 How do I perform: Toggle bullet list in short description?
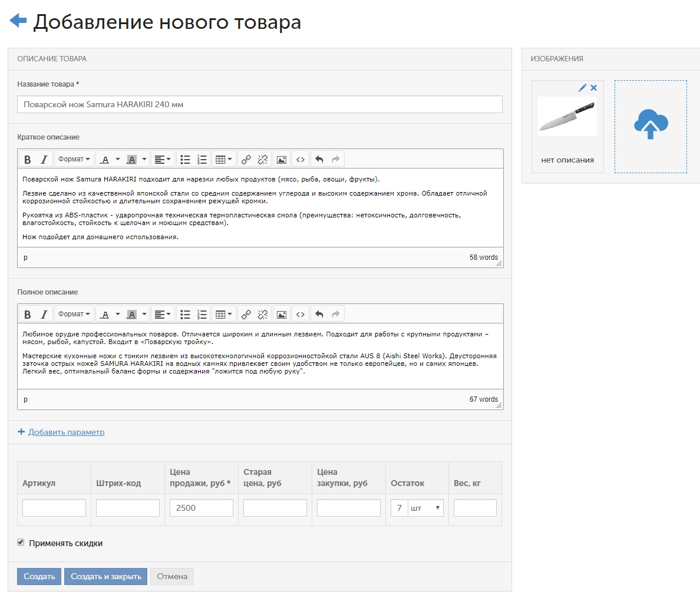(x=185, y=160)
